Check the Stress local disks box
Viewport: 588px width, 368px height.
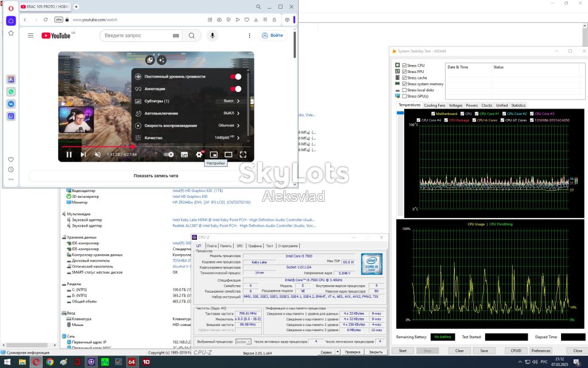(x=404, y=90)
